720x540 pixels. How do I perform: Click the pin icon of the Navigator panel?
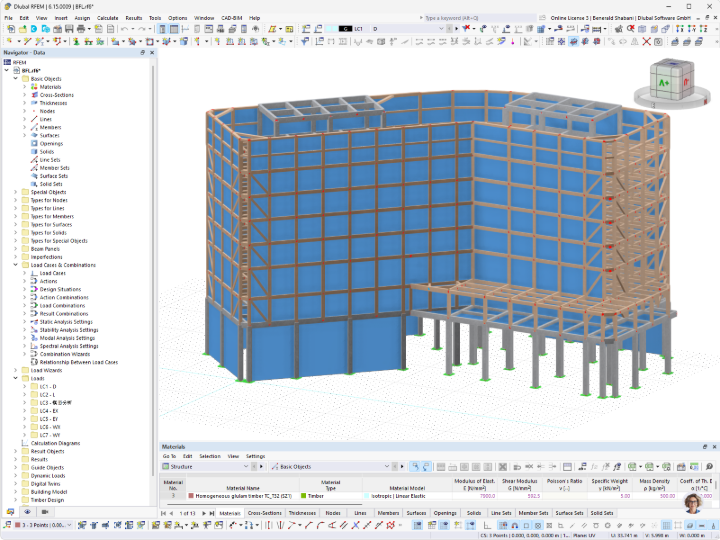(x=142, y=53)
